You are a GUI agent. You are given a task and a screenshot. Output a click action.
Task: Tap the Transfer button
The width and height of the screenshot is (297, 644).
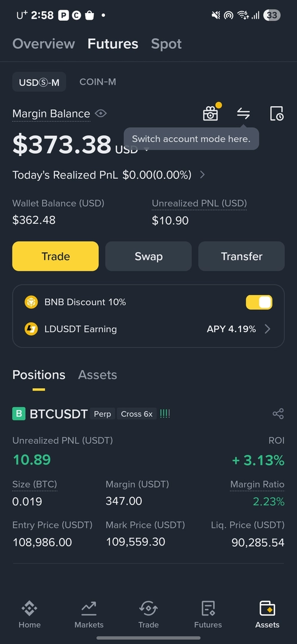[242, 256]
